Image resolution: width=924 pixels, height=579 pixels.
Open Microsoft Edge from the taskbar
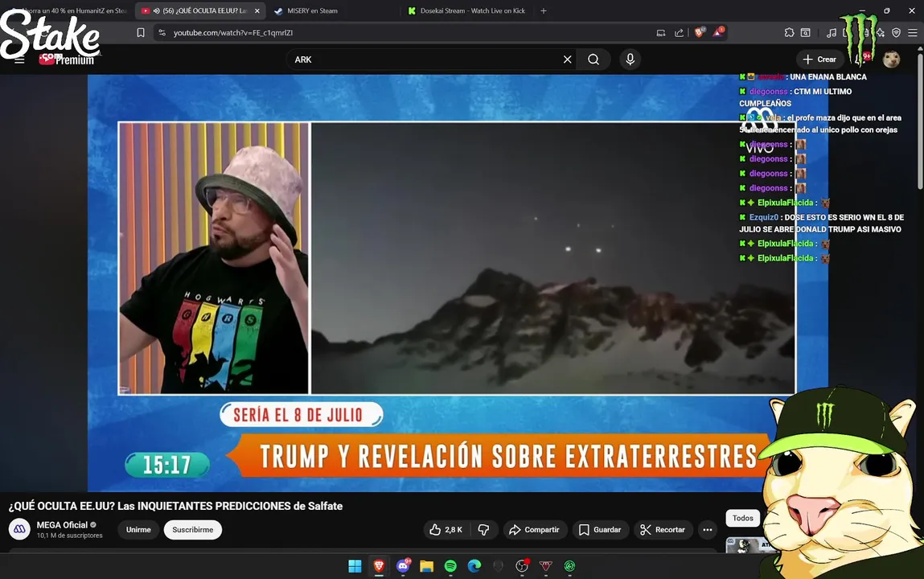[474, 566]
